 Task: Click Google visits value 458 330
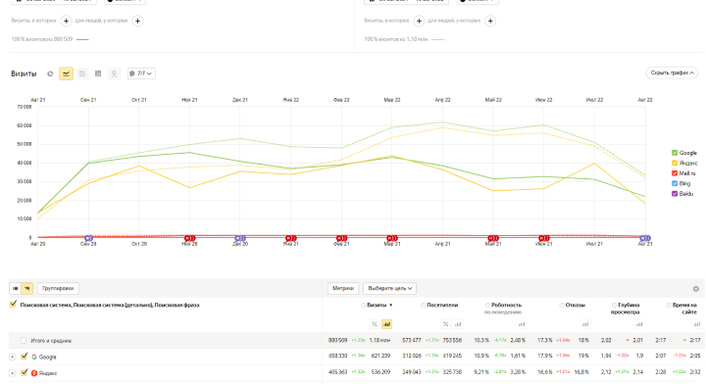click(x=337, y=356)
